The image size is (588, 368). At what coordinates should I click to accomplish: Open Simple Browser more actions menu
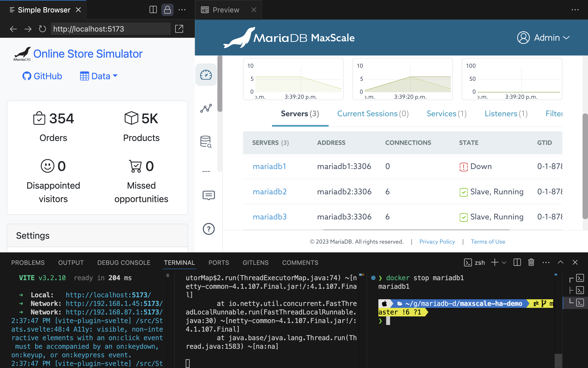(182, 10)
